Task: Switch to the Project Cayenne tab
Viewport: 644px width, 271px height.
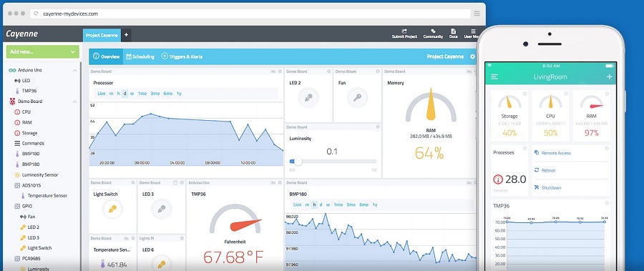Action: click(102, 35)
